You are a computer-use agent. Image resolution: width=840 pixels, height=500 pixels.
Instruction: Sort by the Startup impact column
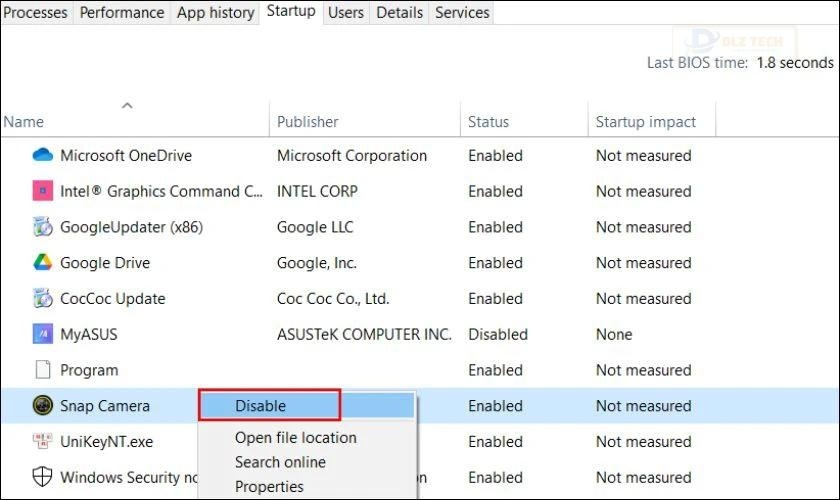(x=645, y=122)
